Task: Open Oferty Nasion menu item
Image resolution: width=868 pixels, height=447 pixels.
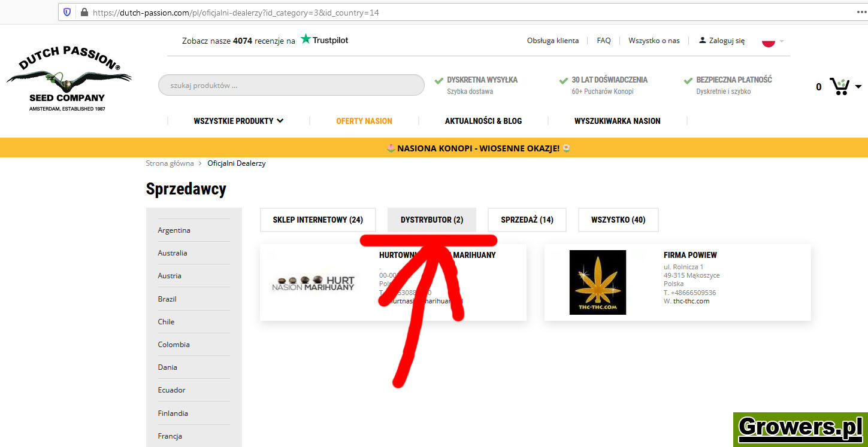Action: (364, 121)
